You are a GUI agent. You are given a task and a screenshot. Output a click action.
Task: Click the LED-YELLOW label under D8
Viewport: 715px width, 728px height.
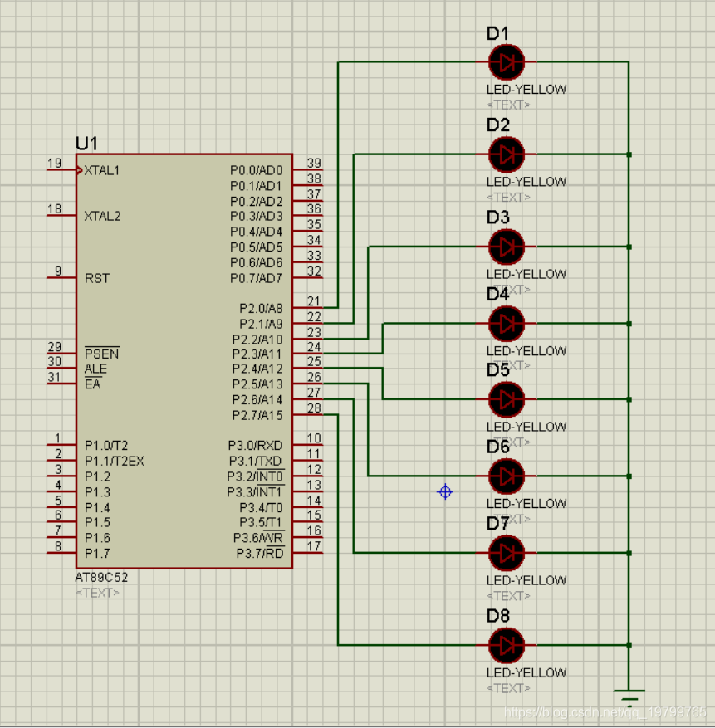[526, 672]
